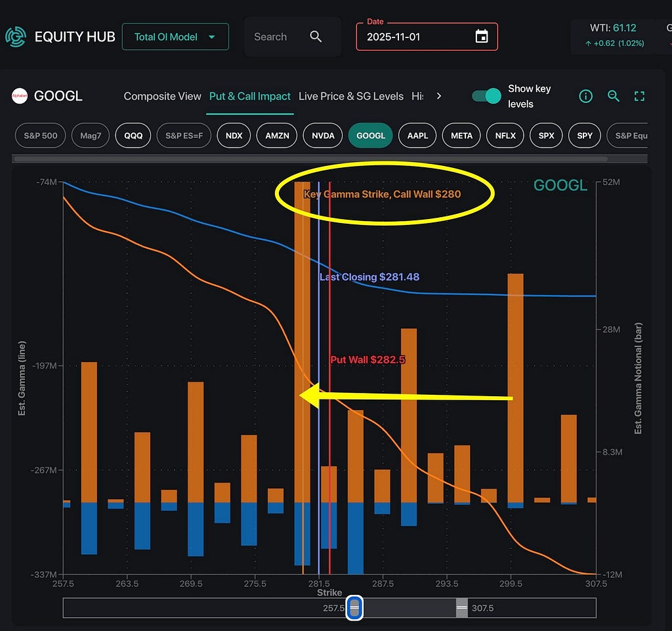The height and width of the screenshot is (631, 672).
Task: Select the META chip
Action: click(461, 135)
